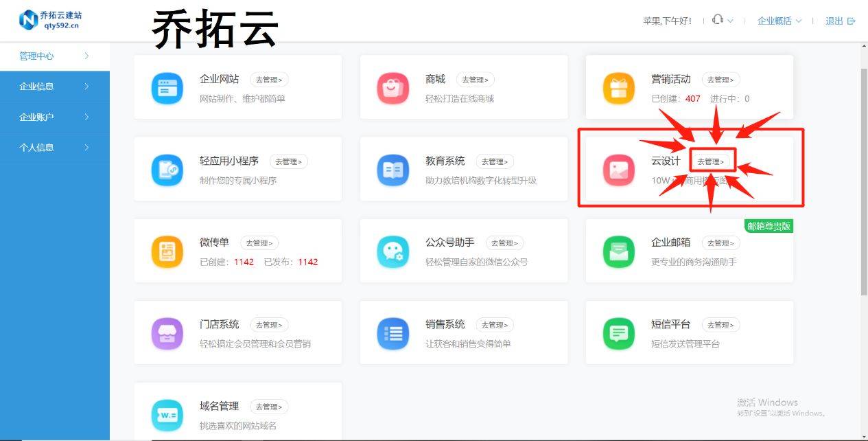Click the 域名管理 domain icon
This screenshot has height=441, width=868.
(x=167, y=416)
